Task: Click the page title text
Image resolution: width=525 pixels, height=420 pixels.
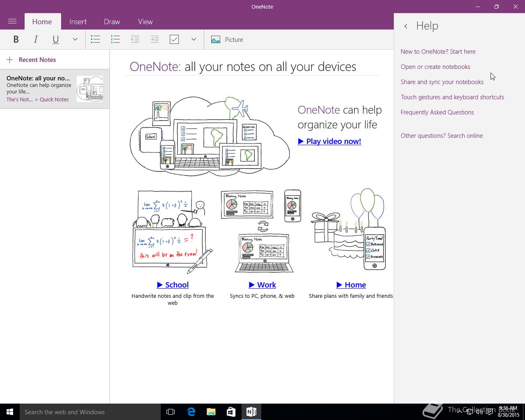Action: [243, 66]
